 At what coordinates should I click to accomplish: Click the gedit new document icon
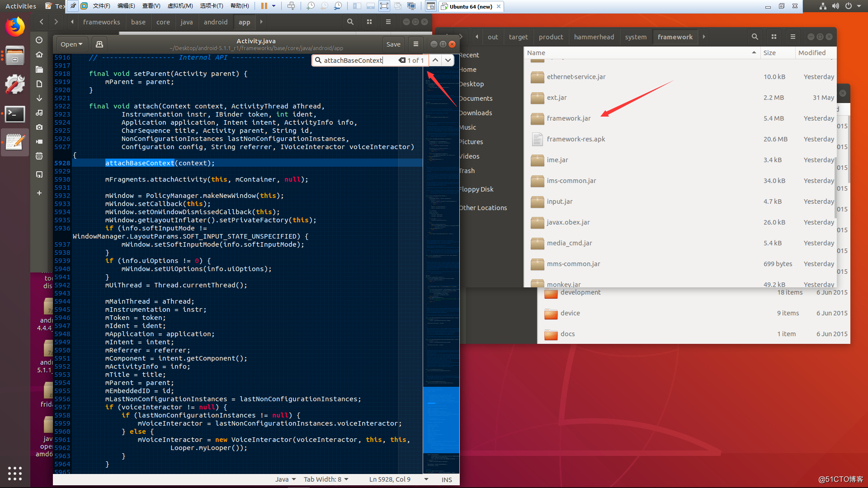click(x=99, y=44)
